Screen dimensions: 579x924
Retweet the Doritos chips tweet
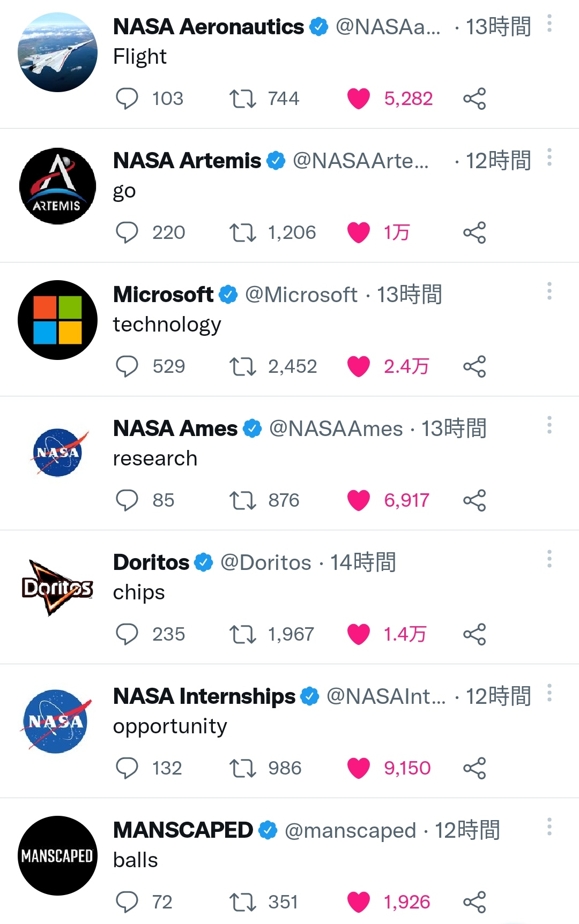(x=242, y=634)
